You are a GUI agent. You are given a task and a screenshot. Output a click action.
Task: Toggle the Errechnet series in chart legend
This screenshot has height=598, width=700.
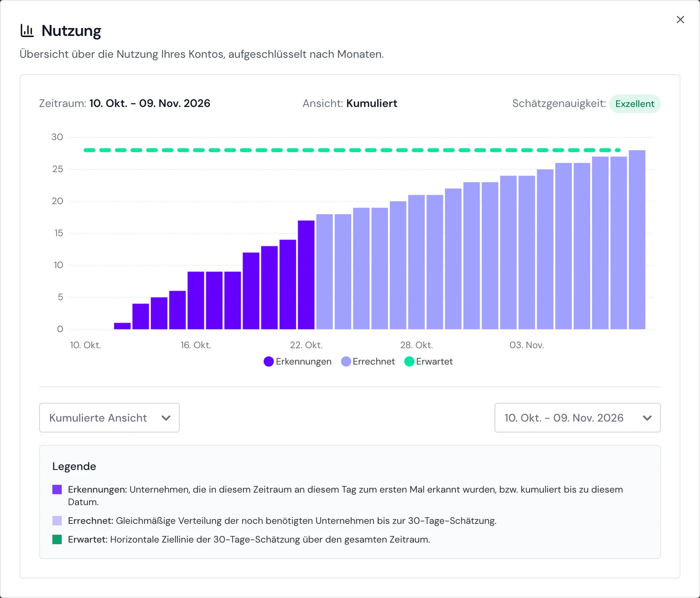368,362
